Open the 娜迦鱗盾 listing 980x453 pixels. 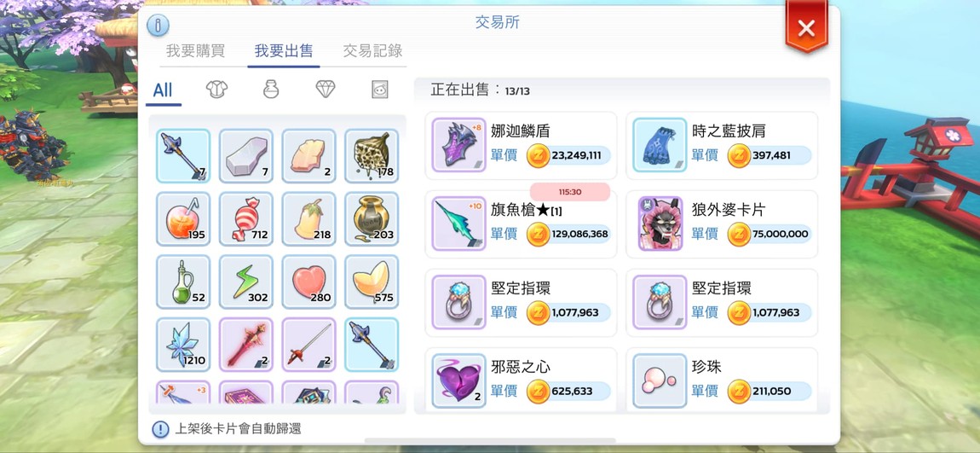[521, 145]
